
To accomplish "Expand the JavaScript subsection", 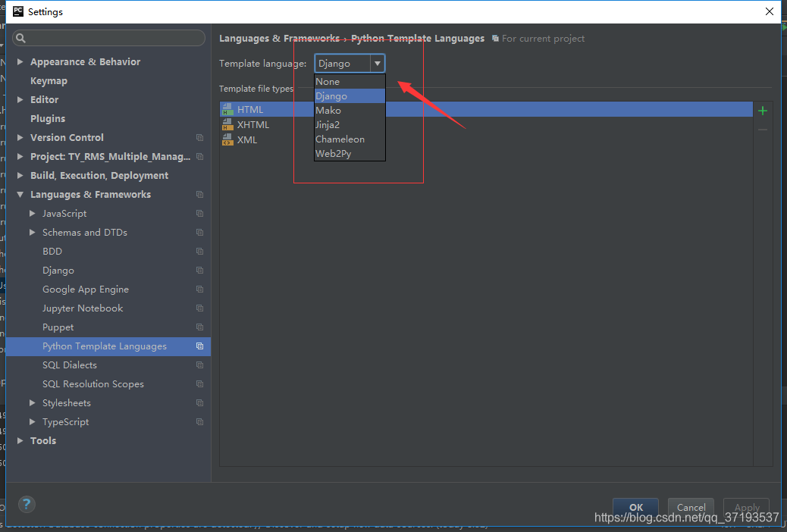I will pos(32,213).
